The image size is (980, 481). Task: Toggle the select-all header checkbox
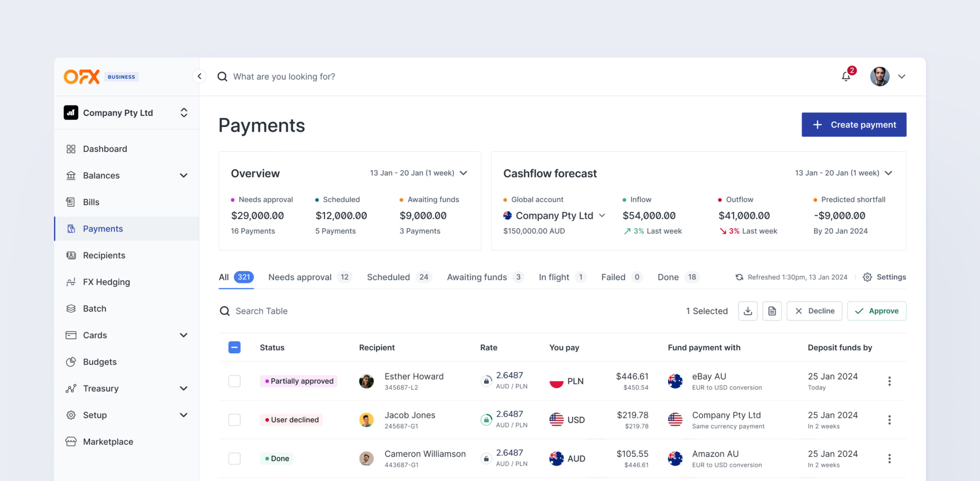234,347
